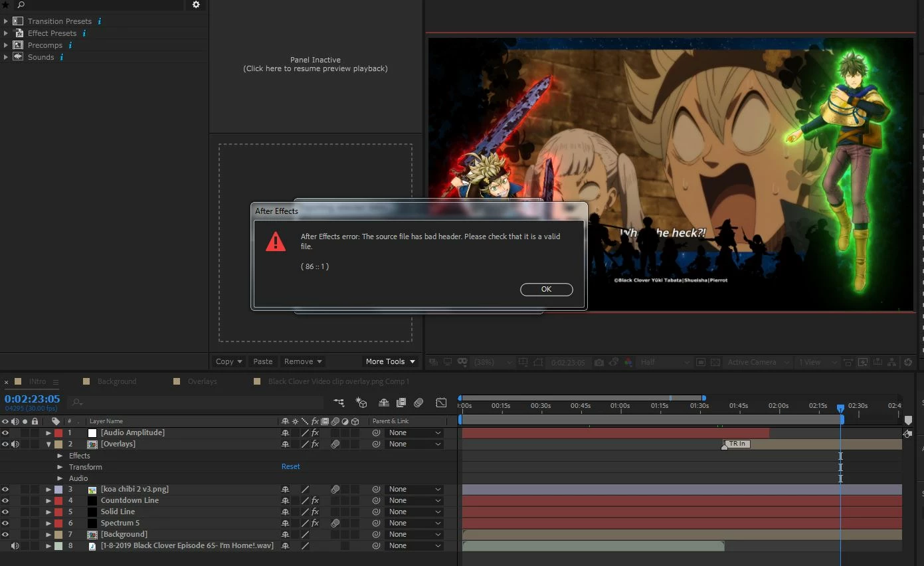Hide the Overlays layer with its eye icon
This screenshot has width=924, height=566.
coord(5,444)
